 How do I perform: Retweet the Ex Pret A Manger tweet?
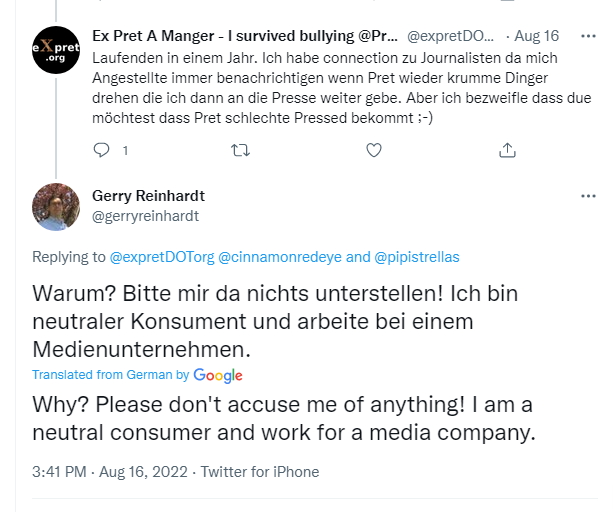(x=239, y=150)
